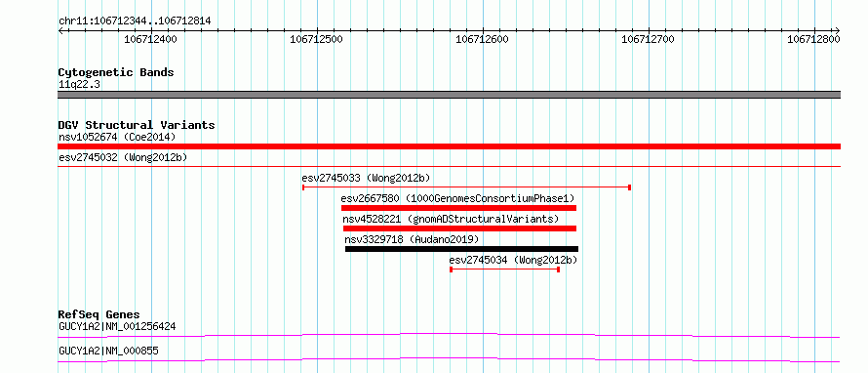Click the RefSeq Genes track title
The width and height of the screenshot is (868, 373).
coord(99,314)
